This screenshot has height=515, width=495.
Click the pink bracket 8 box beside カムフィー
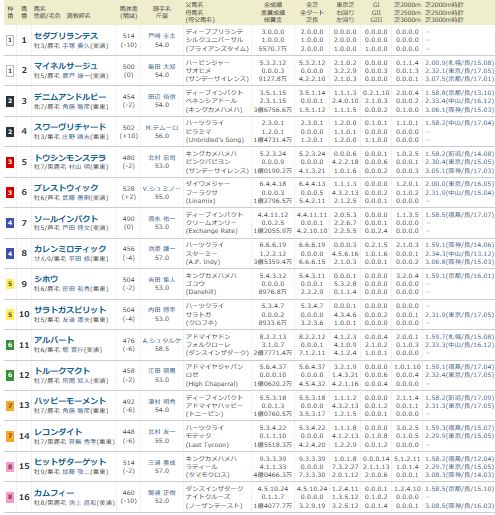pyautogui.click(x=10, y=497)
